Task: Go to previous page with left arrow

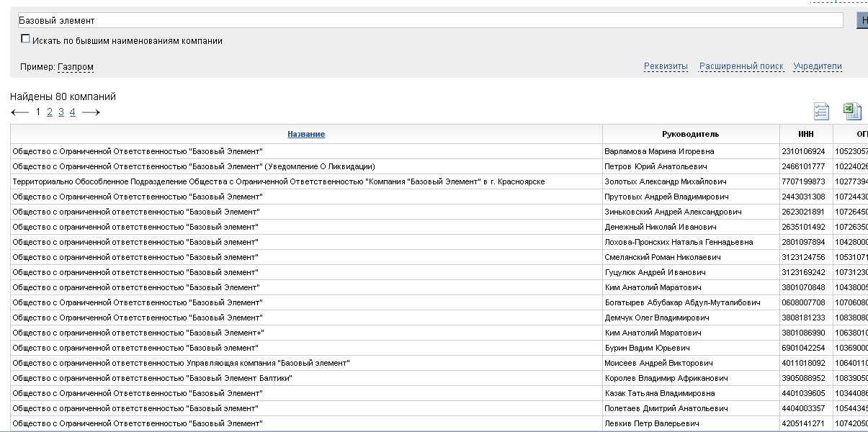Action: pyautogui.click(x=20, y=112)
